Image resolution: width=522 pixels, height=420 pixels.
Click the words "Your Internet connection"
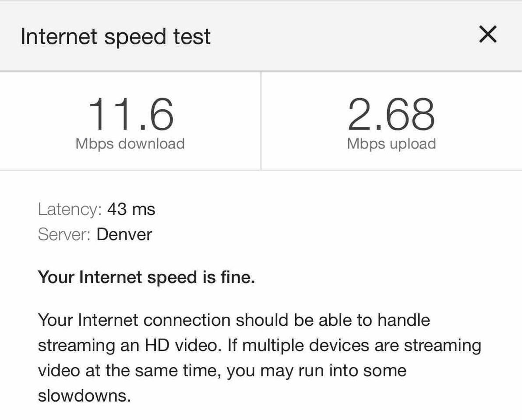pos(134,320)
